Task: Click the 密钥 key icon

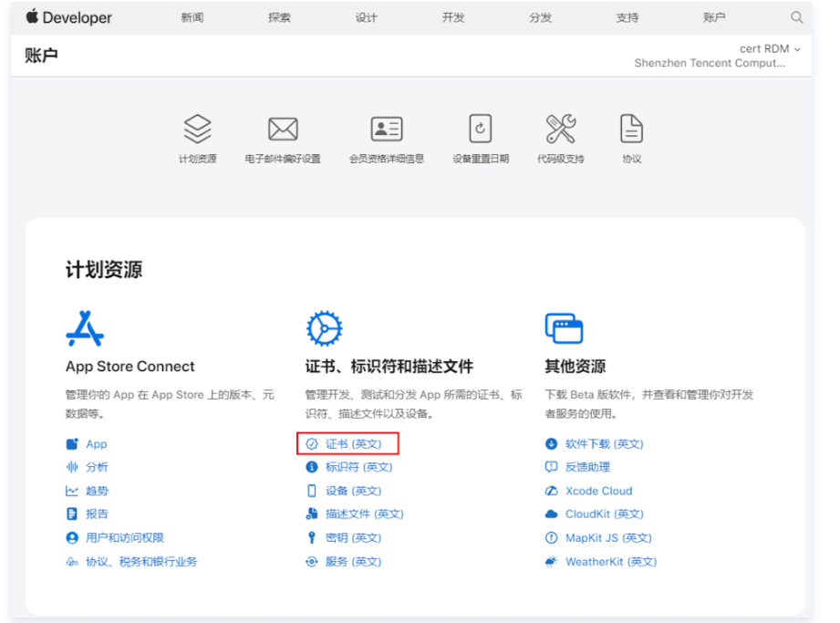Action: pyautogui.click(x=312, y=538)
